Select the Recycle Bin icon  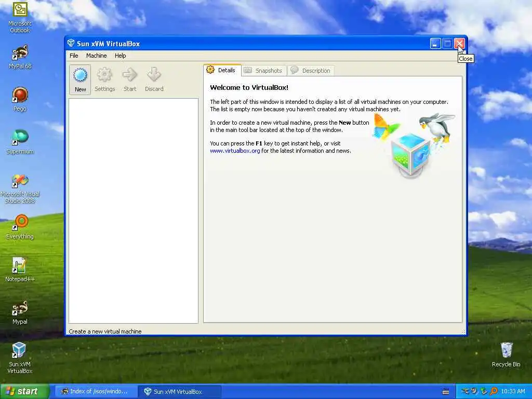click(506, 355)
